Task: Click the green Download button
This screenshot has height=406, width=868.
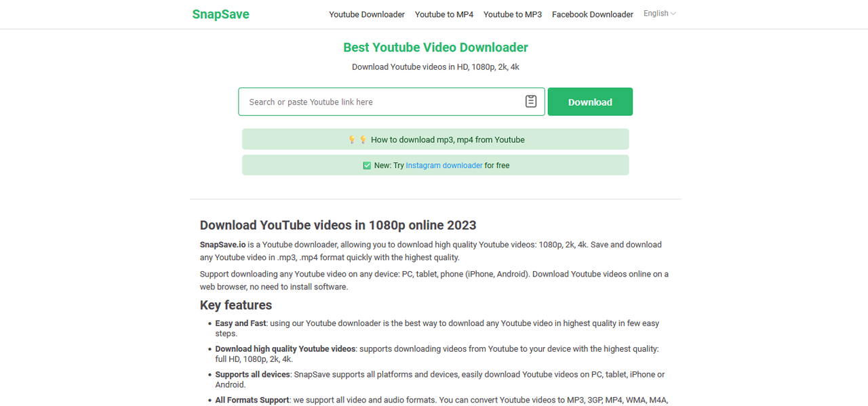Action: tap(590, 102)
